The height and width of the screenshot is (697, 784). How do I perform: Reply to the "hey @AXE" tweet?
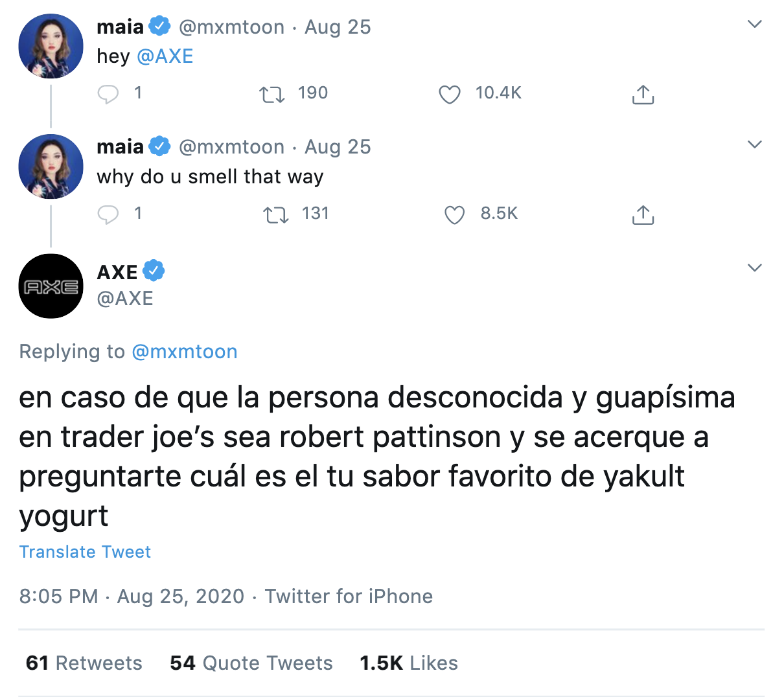tap(108, 95)
